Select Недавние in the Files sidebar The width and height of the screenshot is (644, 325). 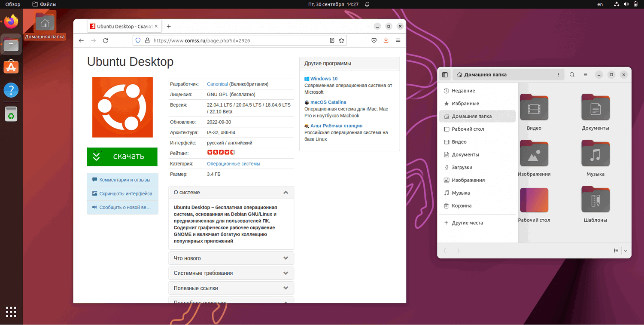[x=477, y=91]
